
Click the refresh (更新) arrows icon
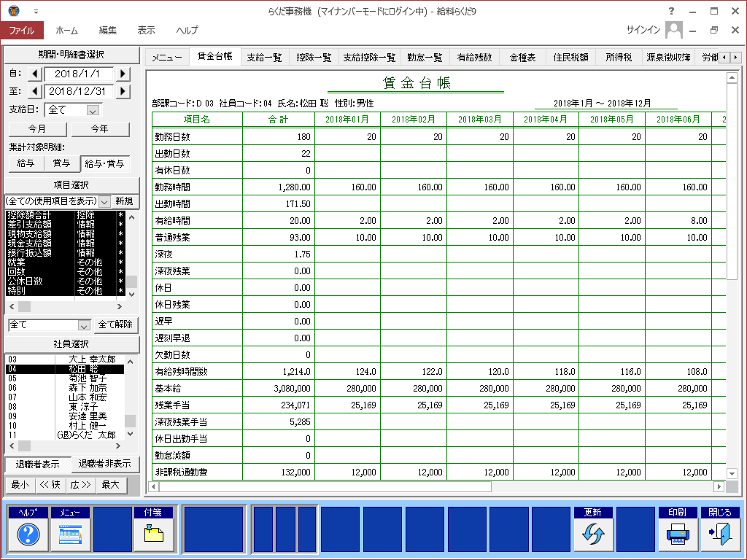[592, 534]
